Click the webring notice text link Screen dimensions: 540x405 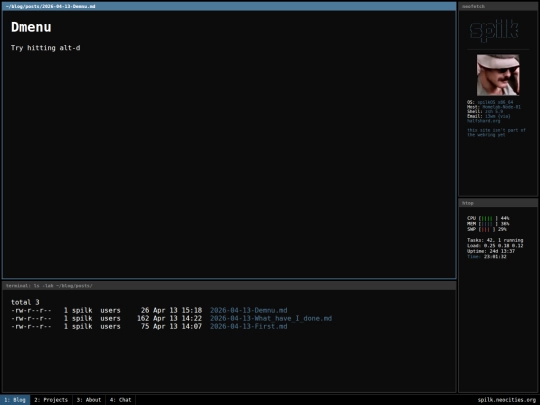point(496,133)
